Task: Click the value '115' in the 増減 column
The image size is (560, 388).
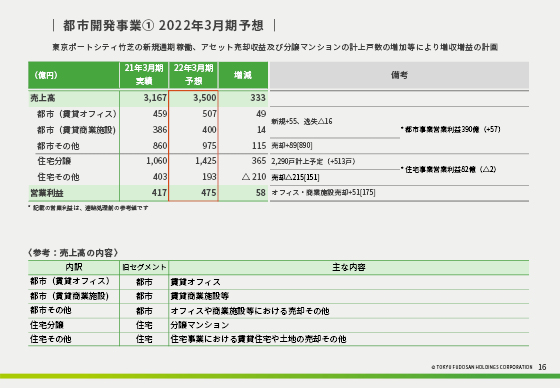Action: 259,146
